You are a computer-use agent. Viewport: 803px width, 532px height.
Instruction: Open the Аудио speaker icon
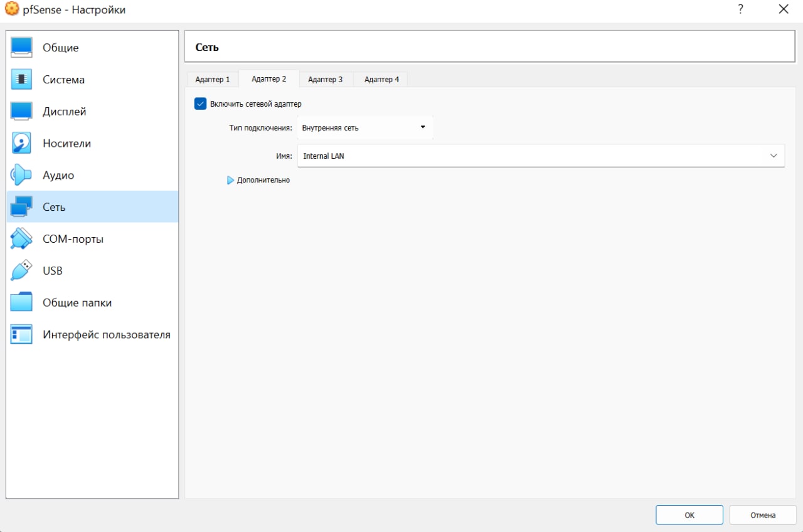coord(21,175)
